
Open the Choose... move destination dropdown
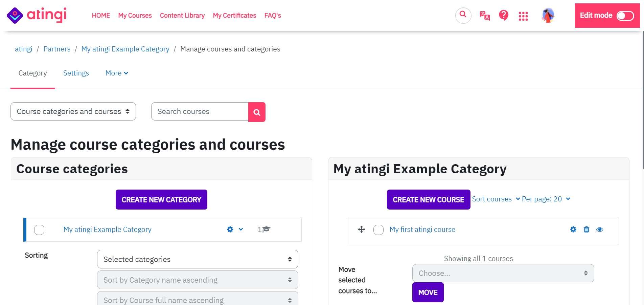pos(503,273)
